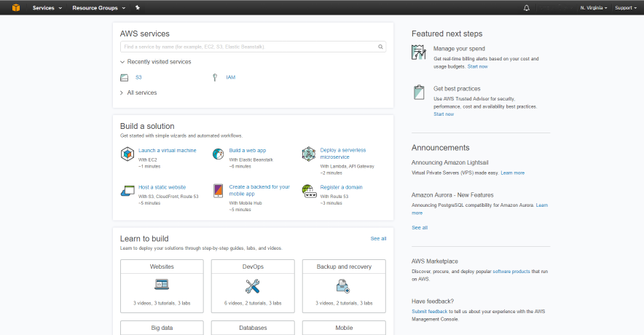Viewport: 644px width, 335px height.
Task: Click Start now under Manage your spend
Action: [x=478, y=66]
